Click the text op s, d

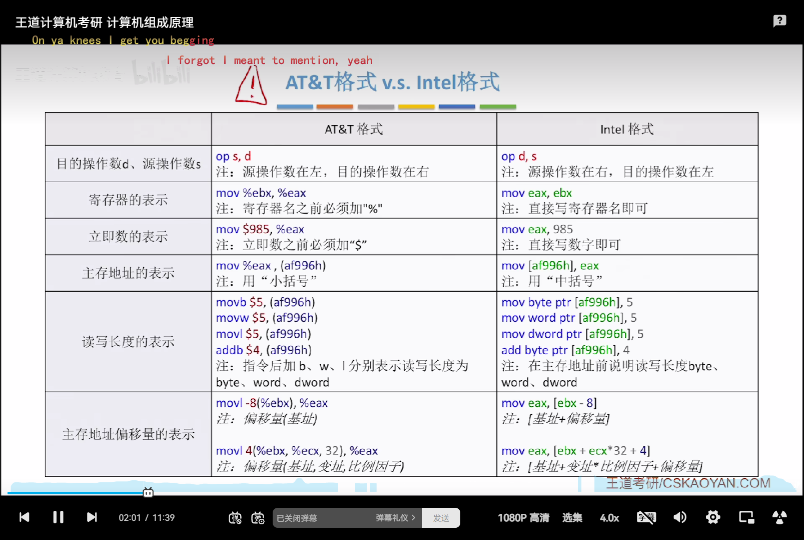click(x=233, y=156)
